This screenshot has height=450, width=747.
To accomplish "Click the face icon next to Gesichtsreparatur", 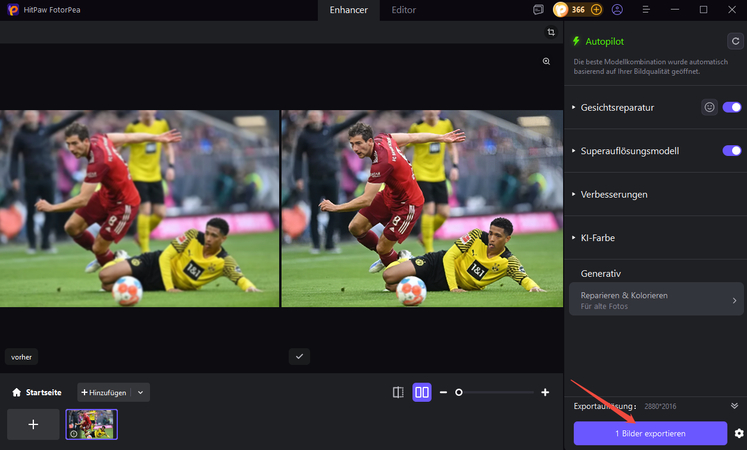I will point(709,107).
